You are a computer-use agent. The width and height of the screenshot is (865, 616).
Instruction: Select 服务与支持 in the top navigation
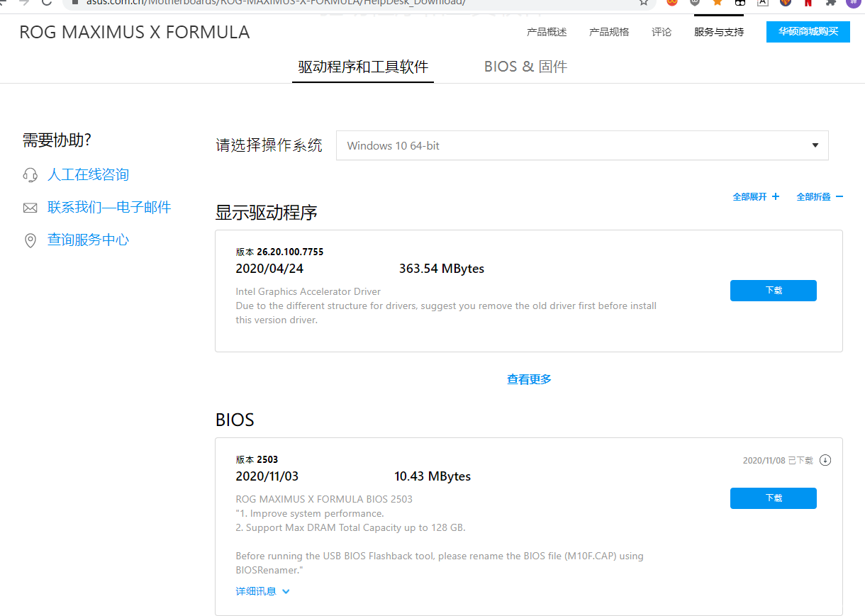tap(719, 32)
